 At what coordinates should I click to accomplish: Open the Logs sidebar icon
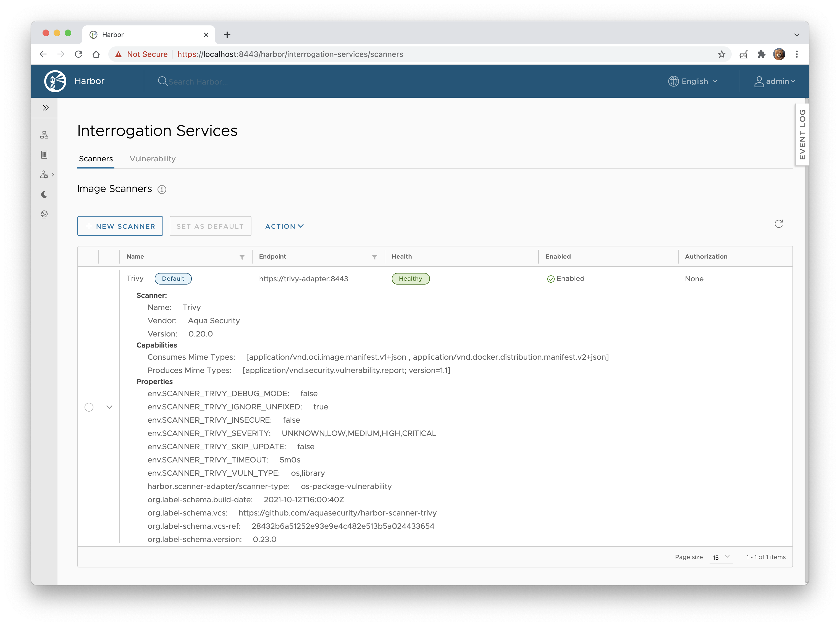point(44,155)
